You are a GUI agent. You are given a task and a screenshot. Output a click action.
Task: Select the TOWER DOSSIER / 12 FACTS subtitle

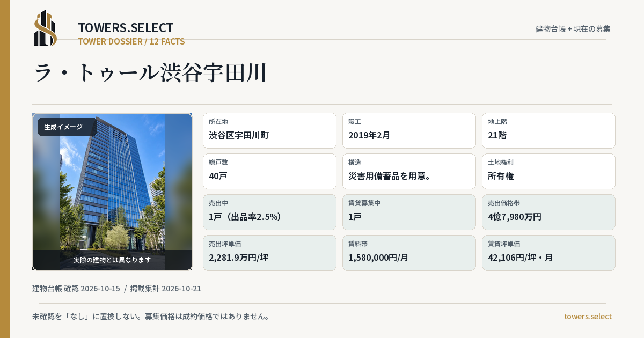pos(131,41)
